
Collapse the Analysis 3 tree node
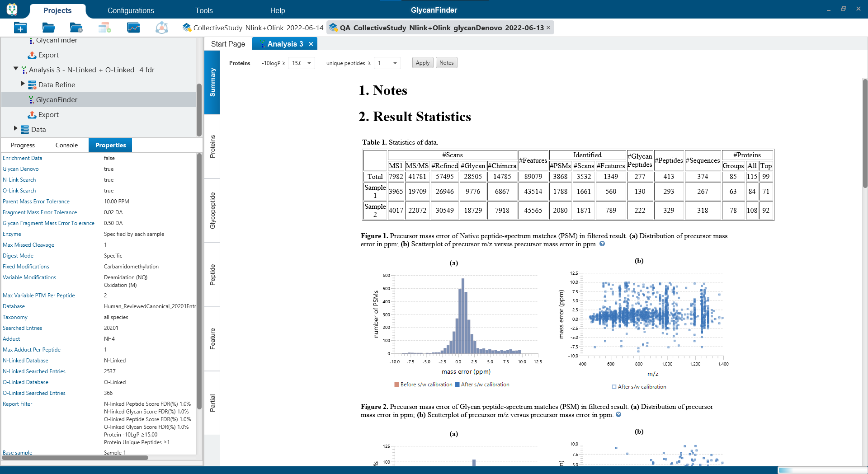(16, 69)
